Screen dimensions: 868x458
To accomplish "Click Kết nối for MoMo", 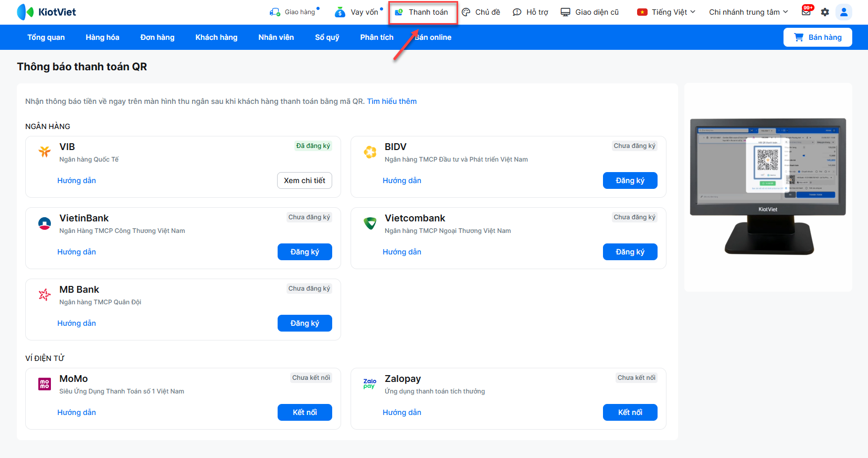I will (x=304, y=412).
